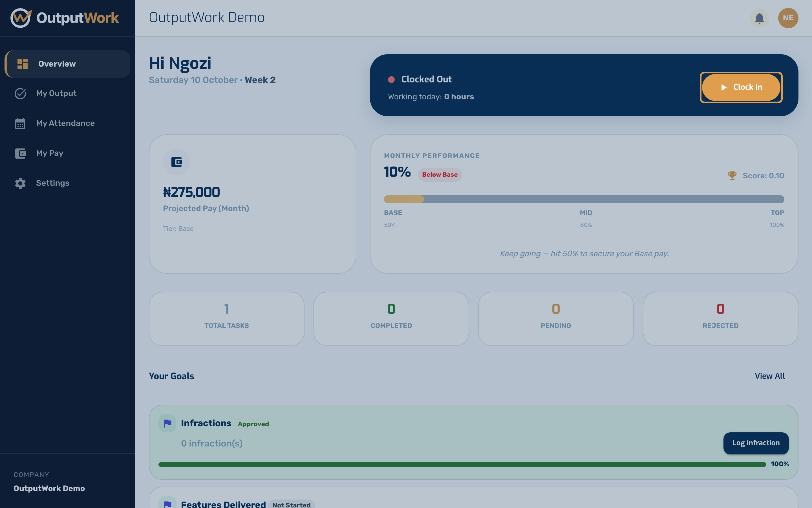This screenshot has width=812, height=508.
Task: Click OutputWork Demo company name in sidebar footer
Action: (49, 488)
